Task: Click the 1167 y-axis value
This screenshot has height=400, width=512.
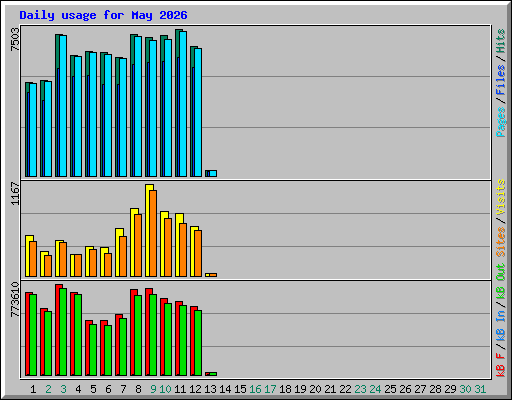Action: (x=15, y=194)
